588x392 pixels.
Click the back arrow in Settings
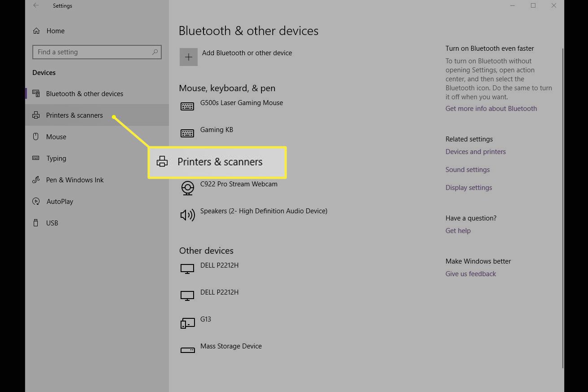[x=36, y=6]
